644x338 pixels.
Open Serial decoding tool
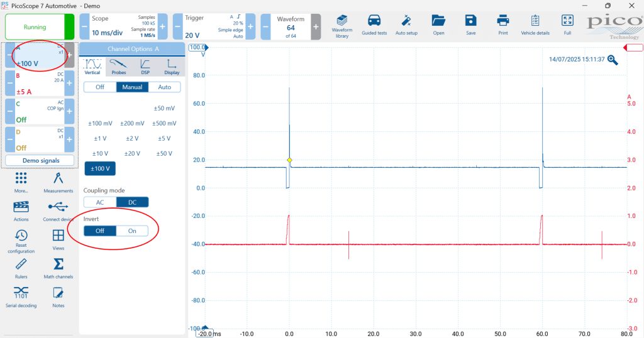tap(21, 297)
